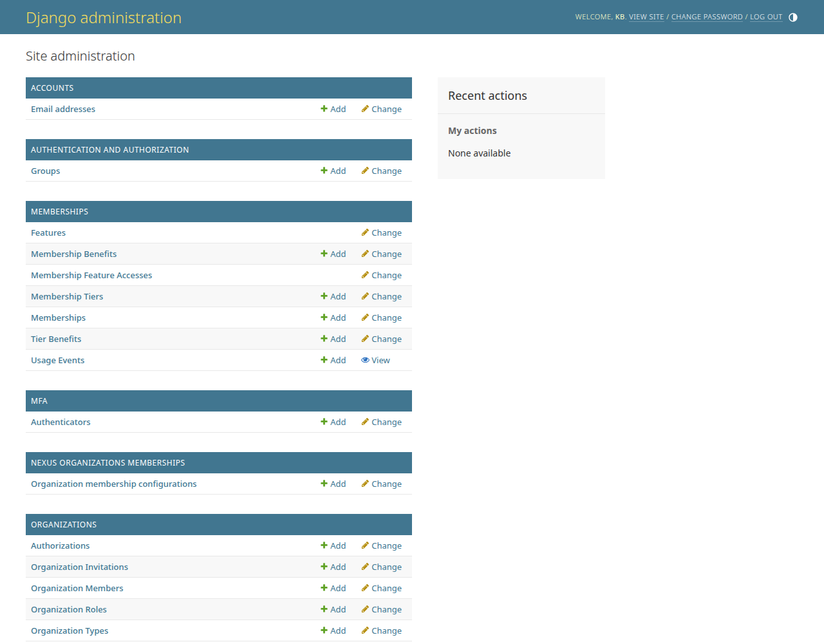Open Membership Feature Accesses list
Image resolution: width=824 pixels, height=644 pixels.
(91, 275)
